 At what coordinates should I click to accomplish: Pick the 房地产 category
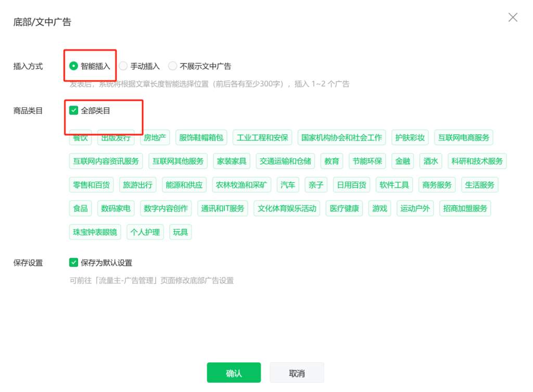coord(156,137)
